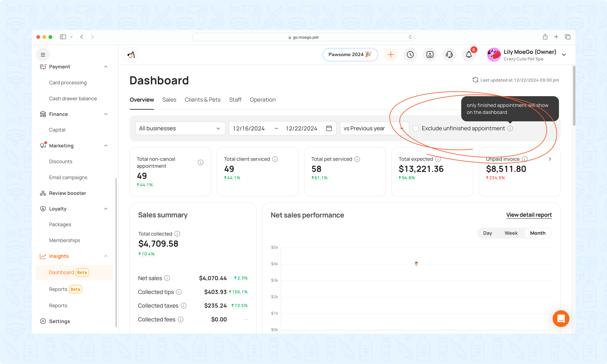Open the All businesses dropdown
The image size is (607, 364).
point(180,128)
